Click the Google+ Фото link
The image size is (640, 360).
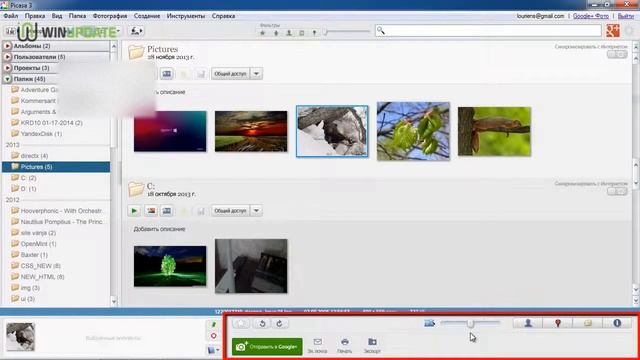coord(591,16)
